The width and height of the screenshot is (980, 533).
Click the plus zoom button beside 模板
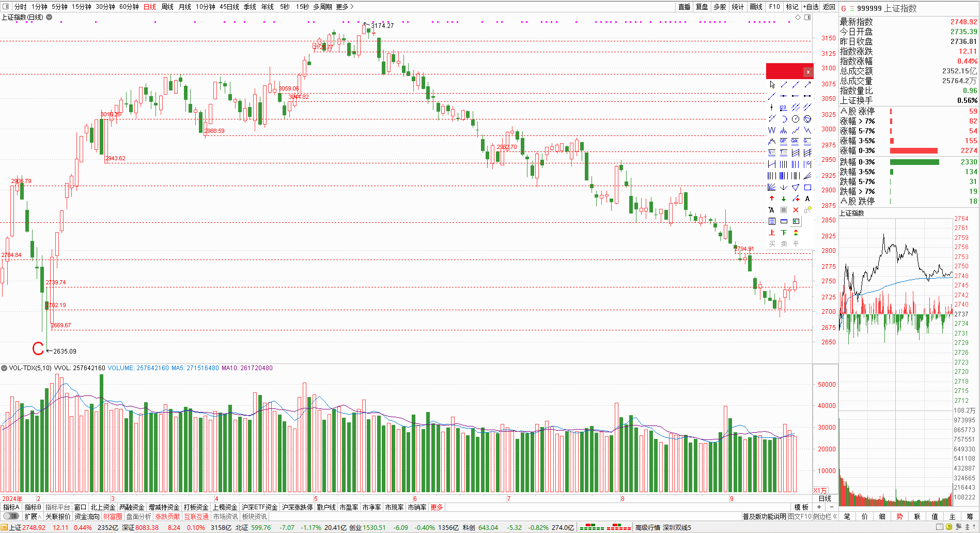[x=819, y=507]
